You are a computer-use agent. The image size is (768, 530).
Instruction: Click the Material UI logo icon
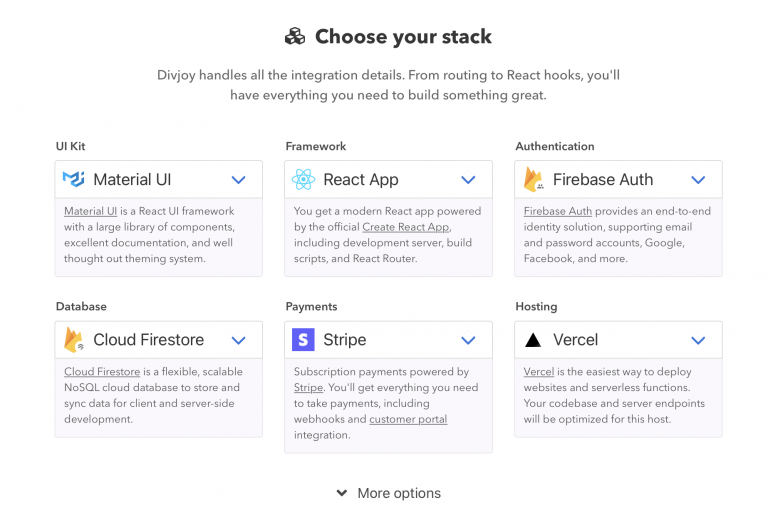pyautogui.click(x=74, y=179)
